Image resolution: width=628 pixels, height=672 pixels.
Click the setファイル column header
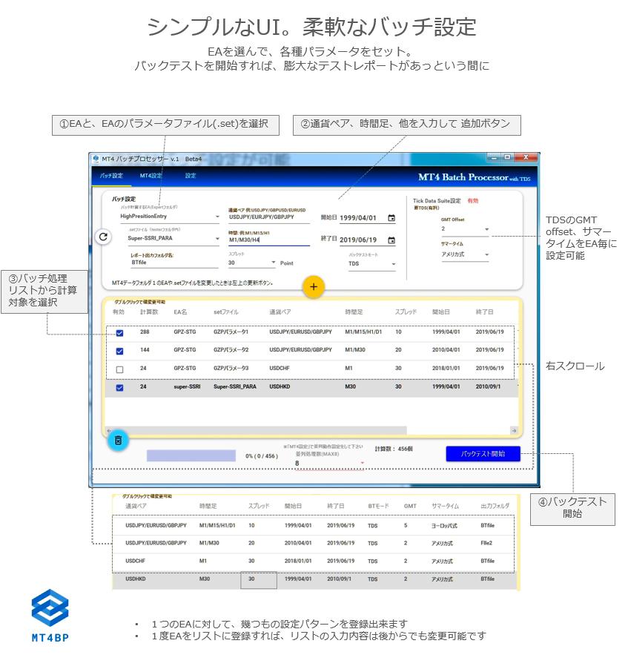coord(225,312)
